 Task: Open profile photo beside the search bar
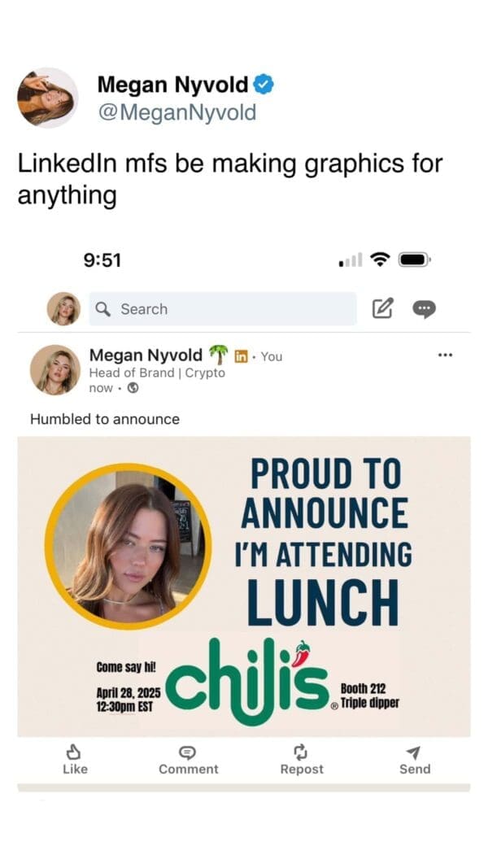pos(63,309)
